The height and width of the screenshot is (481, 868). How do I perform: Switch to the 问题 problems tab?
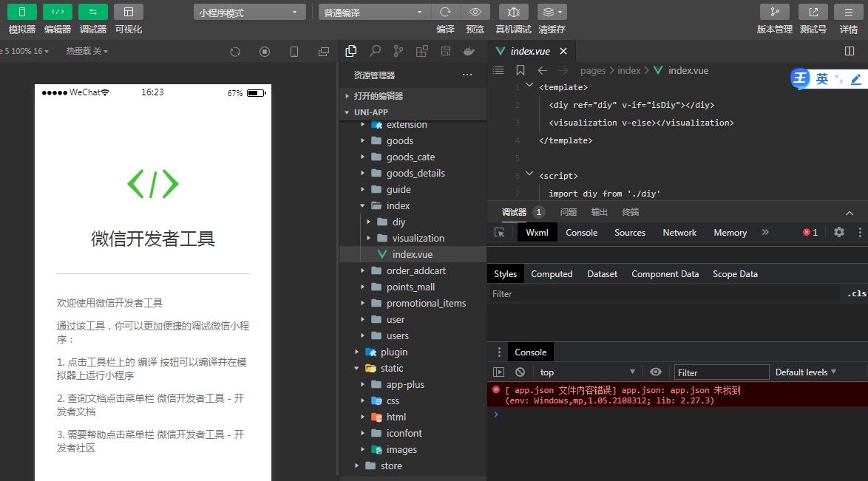tap(569, 212)
